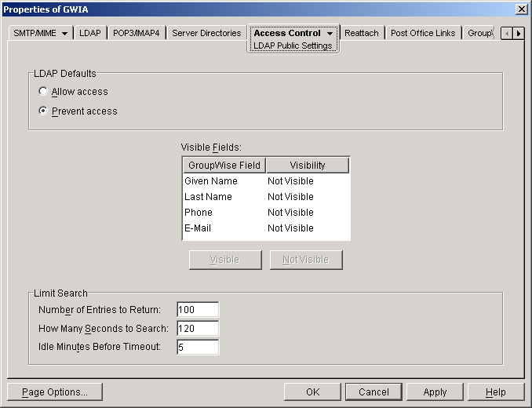532x408 pixels.
Task: Open the Server Directories tab
Action: (x=206, y=33)
